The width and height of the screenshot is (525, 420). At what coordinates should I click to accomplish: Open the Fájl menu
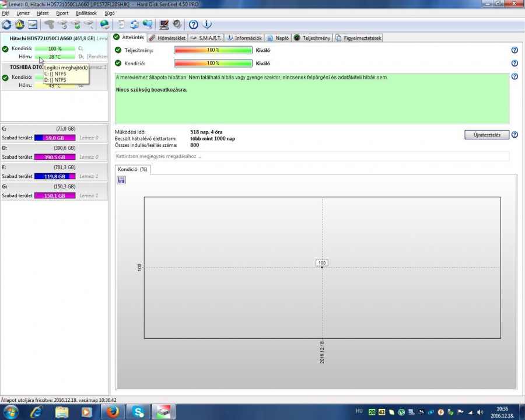tap(6, 13)
